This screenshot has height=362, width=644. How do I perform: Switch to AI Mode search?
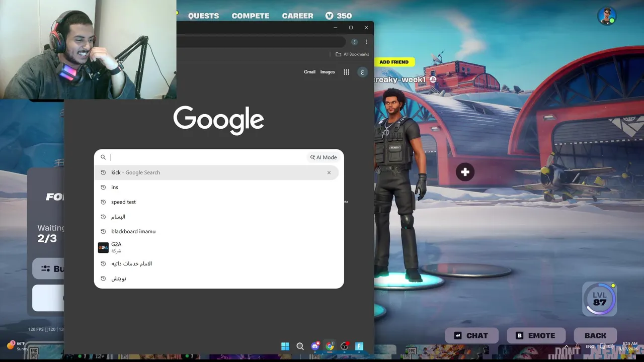tap(324, 157)
